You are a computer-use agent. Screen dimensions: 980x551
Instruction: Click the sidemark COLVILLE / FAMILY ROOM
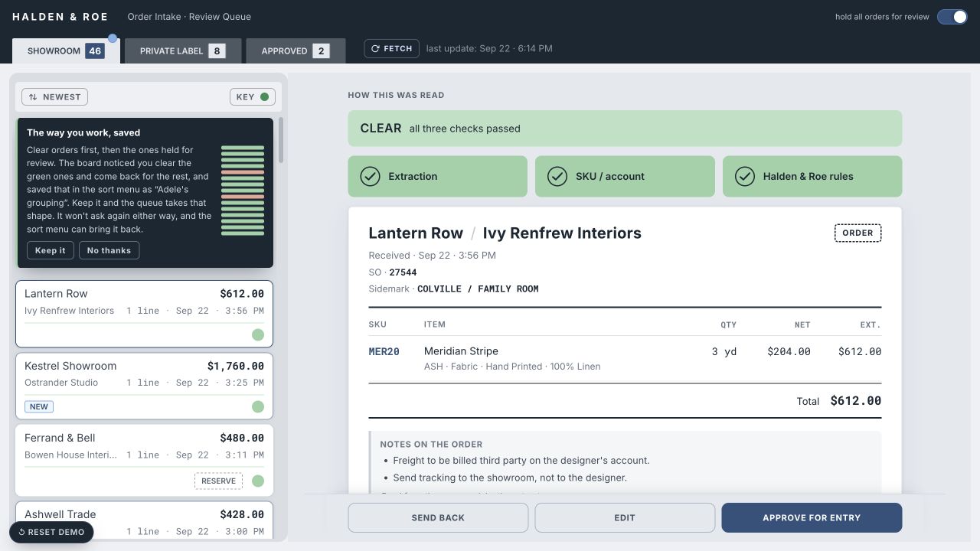pyautogui.click(x=478, y=289)
